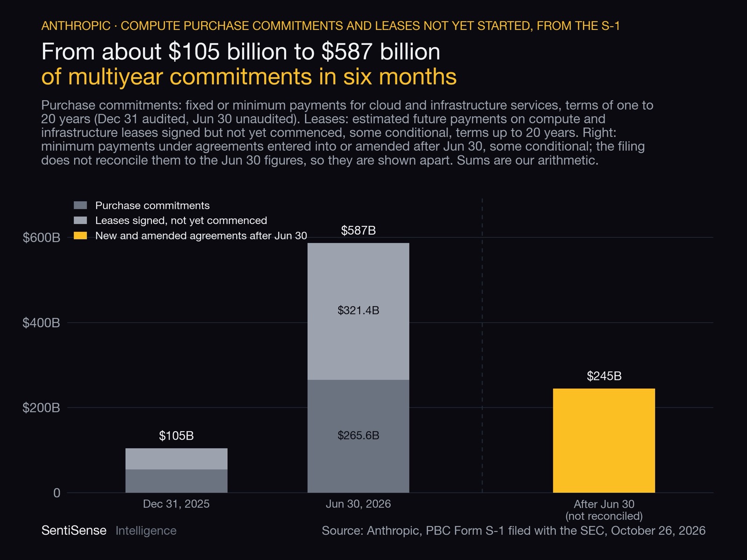Click the 0 y-axis tick label
Screen dimensions: 747x560
[x=57, y=493]
